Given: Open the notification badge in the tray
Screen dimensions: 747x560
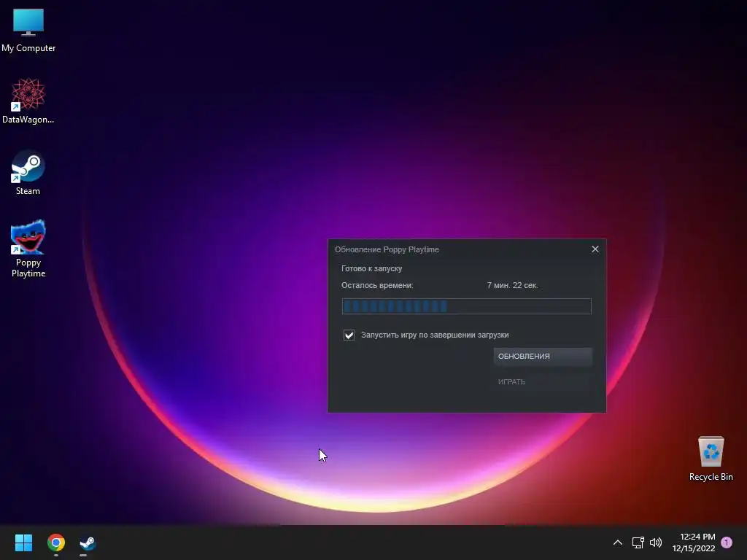Looking at the screenshot, I should [727, 542].
